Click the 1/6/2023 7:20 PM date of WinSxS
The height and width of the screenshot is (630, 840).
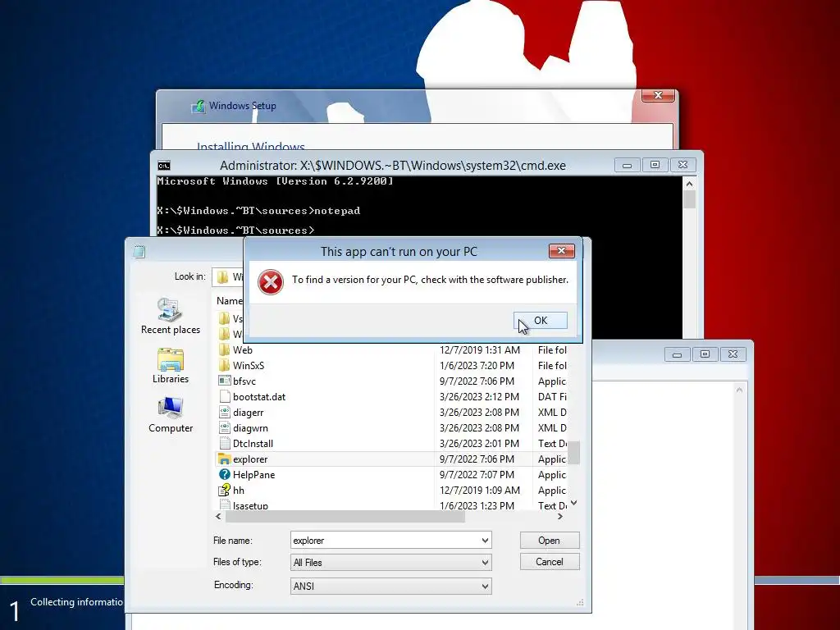click(x=477, y=365)
